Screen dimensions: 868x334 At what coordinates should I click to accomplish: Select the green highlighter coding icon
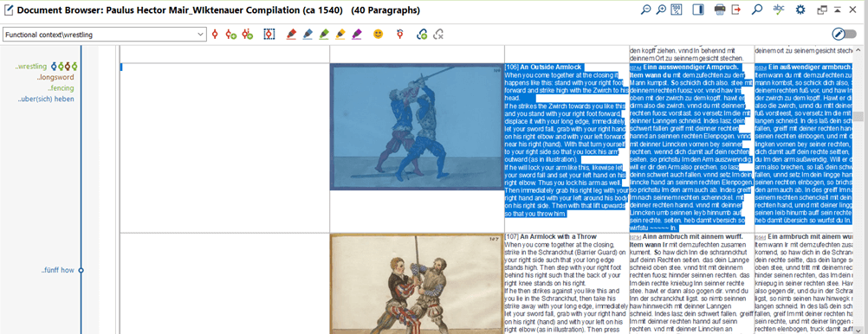coord(324,35)
